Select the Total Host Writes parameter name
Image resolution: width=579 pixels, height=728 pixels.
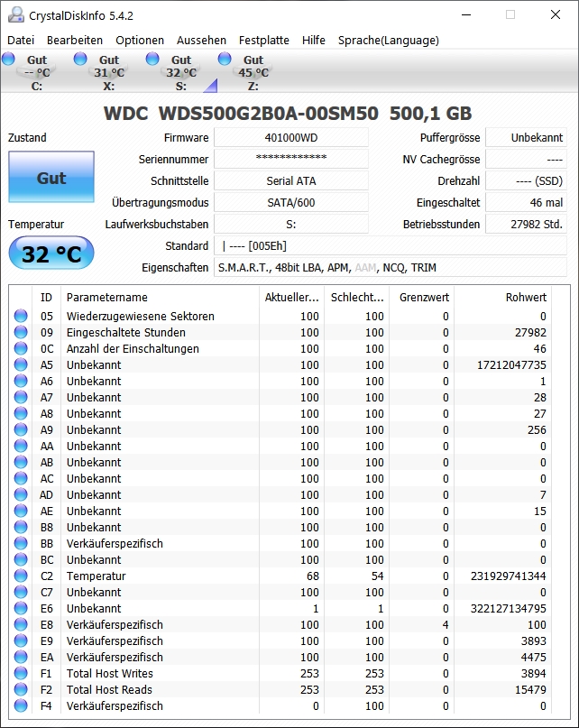click(110, 673)
